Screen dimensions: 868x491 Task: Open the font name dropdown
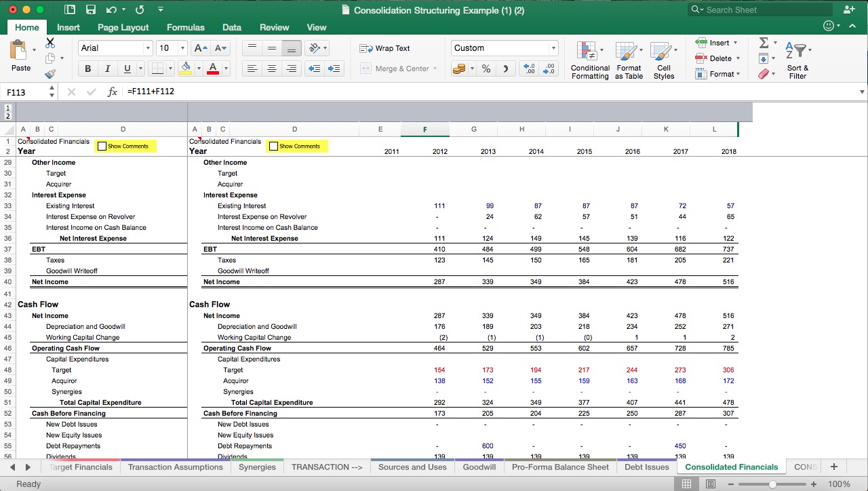tap(149, 48)
